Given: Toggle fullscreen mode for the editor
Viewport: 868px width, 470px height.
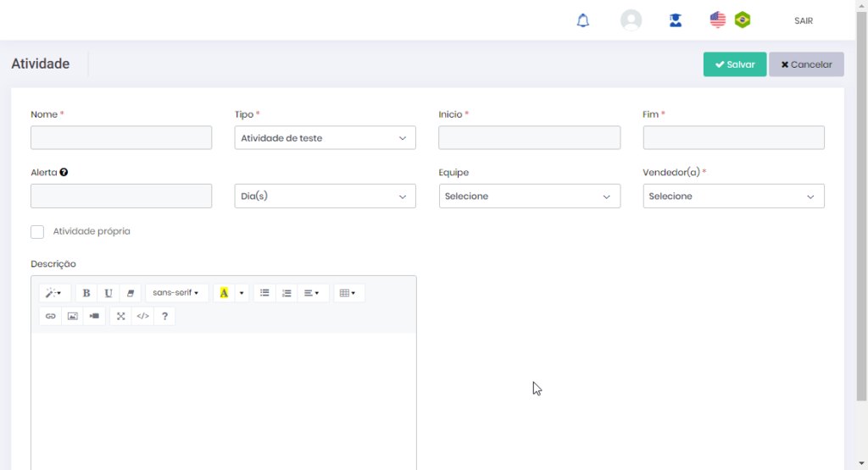Looking at the screenshot, I should (121, 316).
